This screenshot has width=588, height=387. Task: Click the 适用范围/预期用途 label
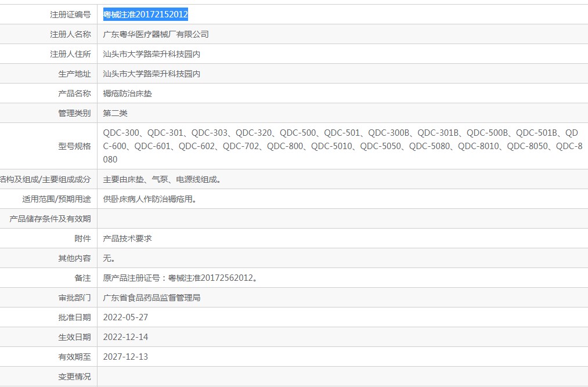(57, 199)
